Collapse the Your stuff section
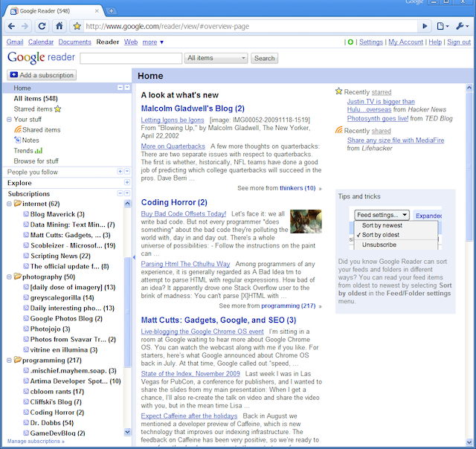Viewport: 476px width, 449px height. 9,120
